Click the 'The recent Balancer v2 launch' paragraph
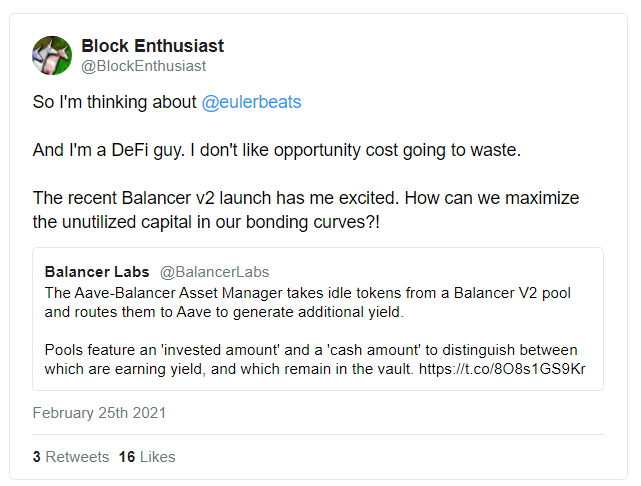The width and height of the screenshot is (641, 486). tap(306, 198)
